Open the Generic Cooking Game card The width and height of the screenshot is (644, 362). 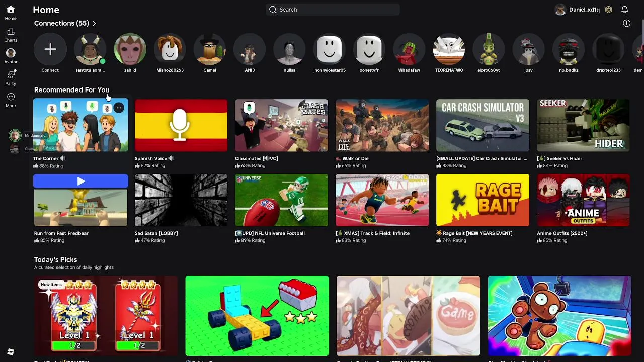pyautogui.click(x=408, y=316)
